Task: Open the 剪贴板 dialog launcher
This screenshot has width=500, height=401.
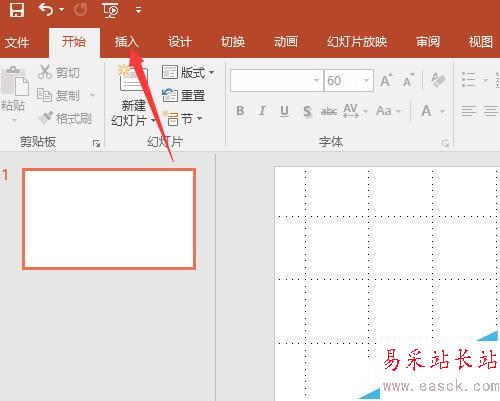Action: tap(96, 143)
